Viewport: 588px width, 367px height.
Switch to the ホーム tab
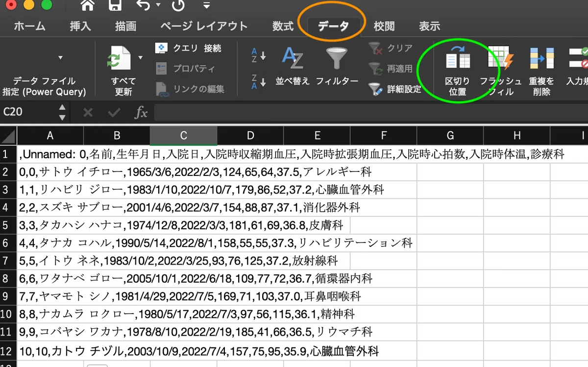(x=29, y=26)
